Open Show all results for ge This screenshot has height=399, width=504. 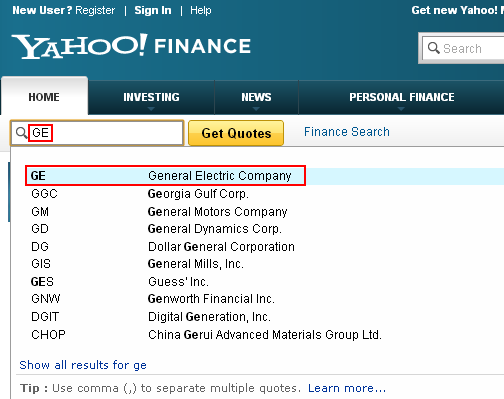tap(83, 365)
